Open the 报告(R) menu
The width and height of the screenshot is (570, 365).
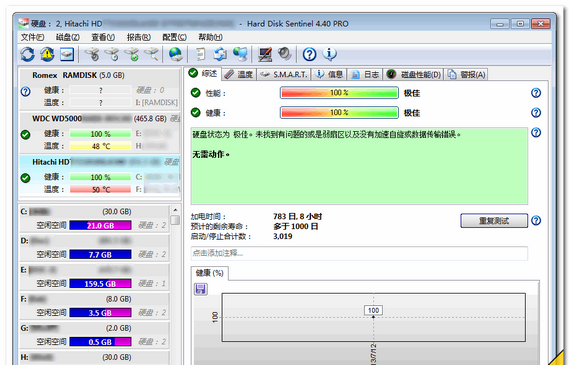[139, 37]
